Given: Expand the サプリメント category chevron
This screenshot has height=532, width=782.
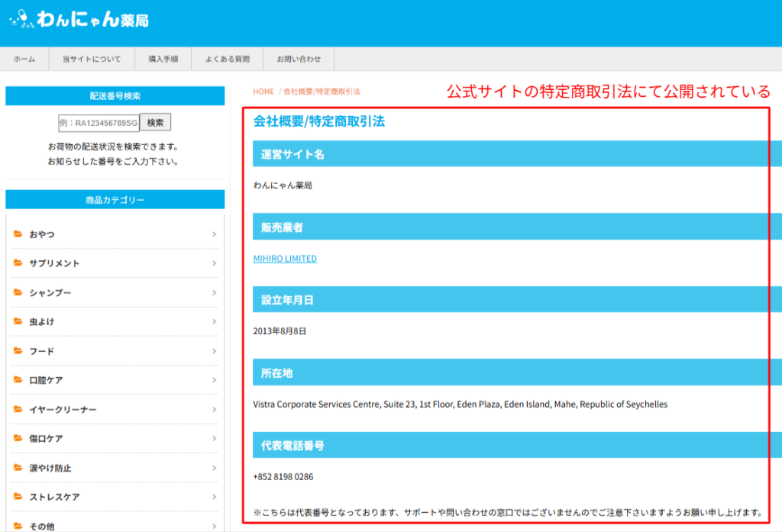Looking at the screenshot, I should (214, 263).
